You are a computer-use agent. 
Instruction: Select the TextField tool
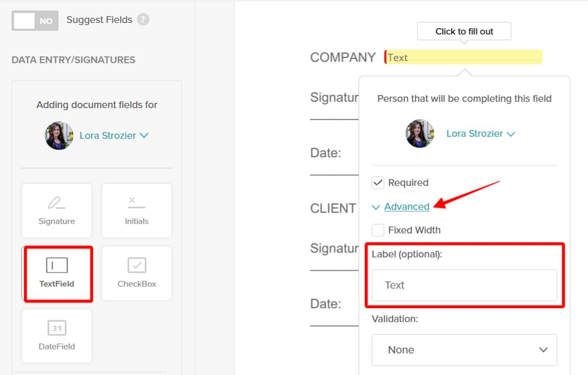click(57, 273)
